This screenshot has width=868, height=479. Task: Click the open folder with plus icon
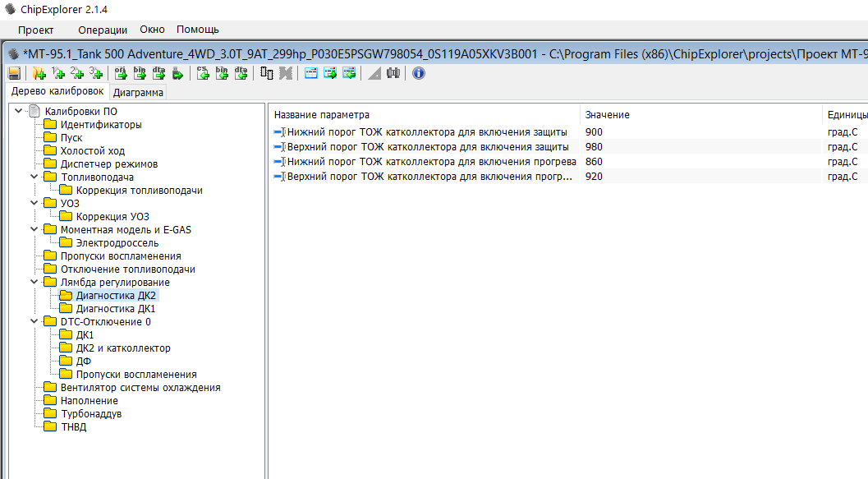[x=38, y=73]
